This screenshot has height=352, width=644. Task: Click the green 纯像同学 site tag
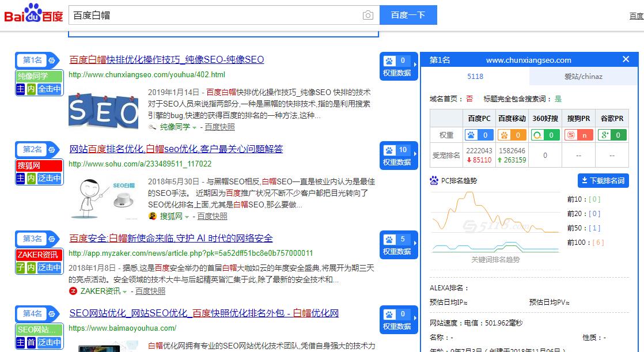pos(39,76)
